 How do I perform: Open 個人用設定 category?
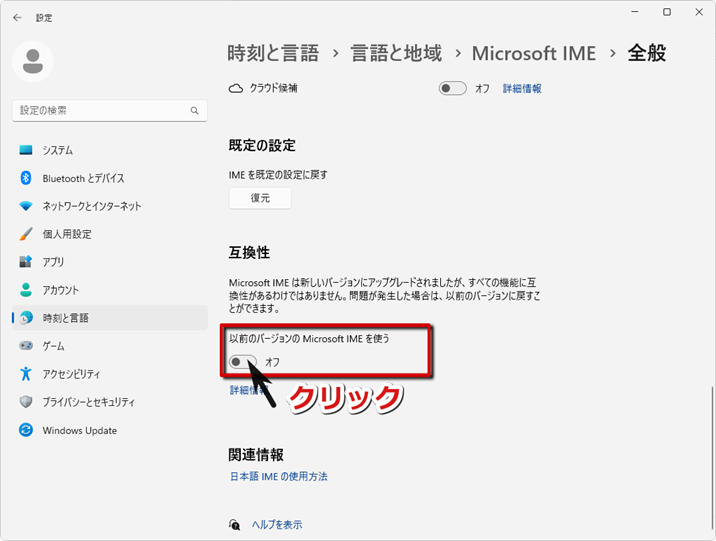coord(110,234)
